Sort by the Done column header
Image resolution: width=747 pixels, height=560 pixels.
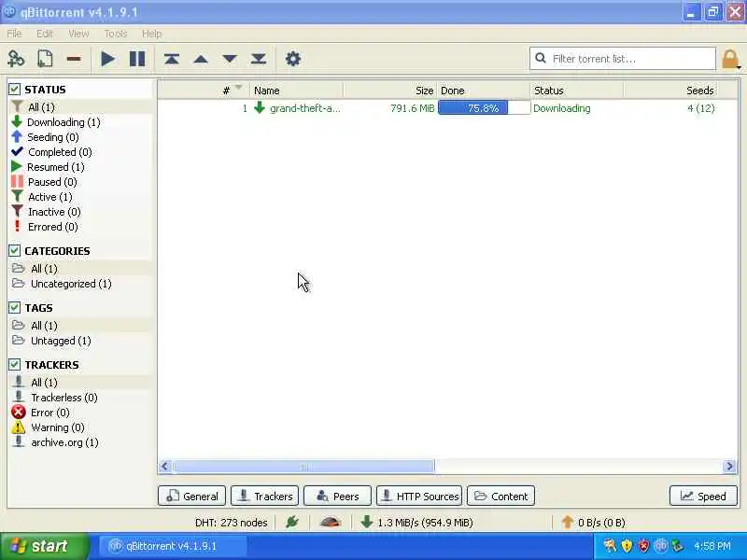click(x=483, y=90)
